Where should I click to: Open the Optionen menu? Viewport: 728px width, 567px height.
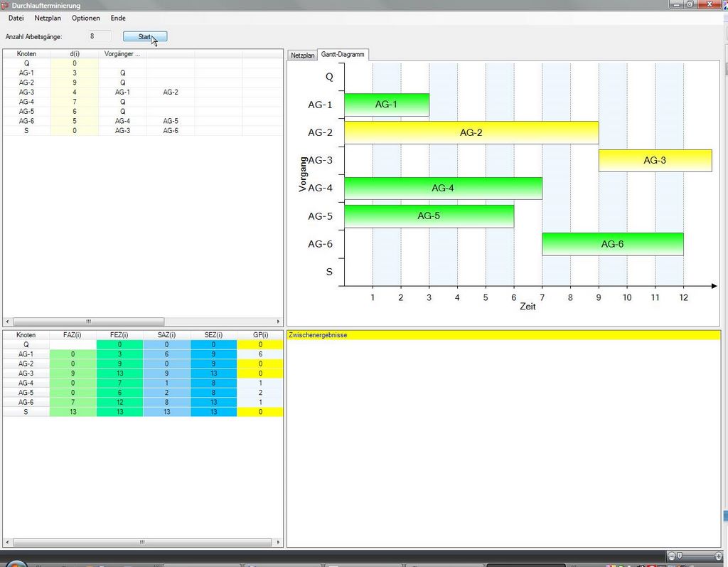coord(86,18)
